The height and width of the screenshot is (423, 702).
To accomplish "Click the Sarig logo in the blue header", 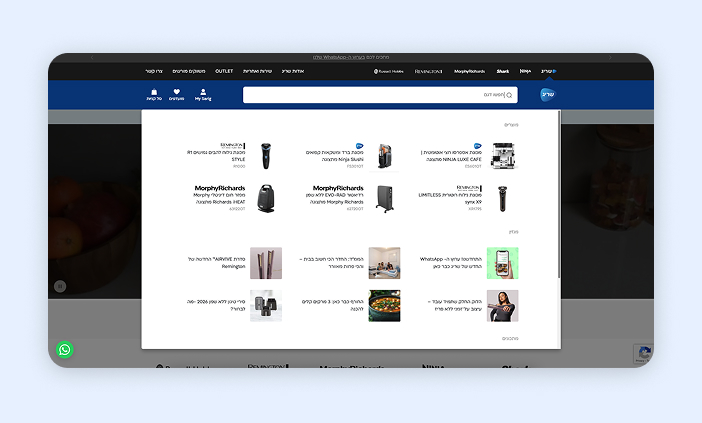I will coord(547,94).
